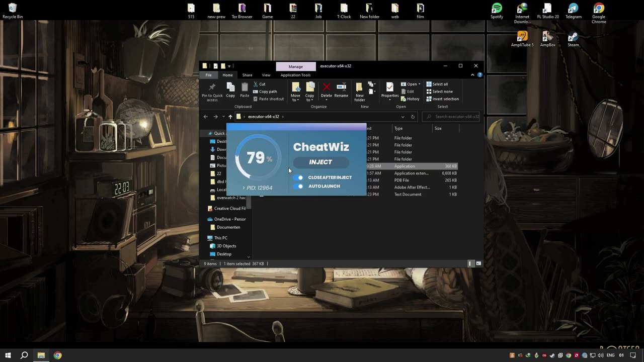Open the Open button dropdown arrow
Viewport: 644px width, 362px height.
[x=419, y=84]
